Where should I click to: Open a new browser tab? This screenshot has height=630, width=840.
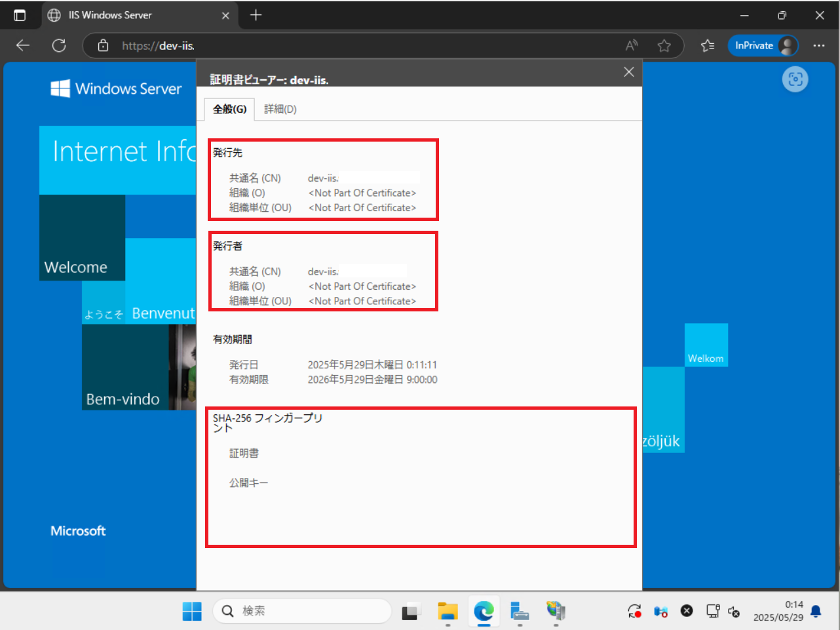[256, 15]
